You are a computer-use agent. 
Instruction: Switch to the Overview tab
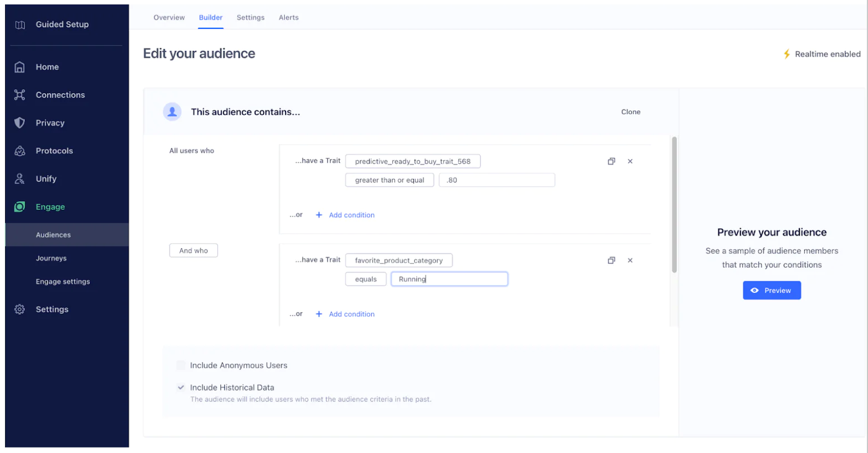click(x=169, y=17)
